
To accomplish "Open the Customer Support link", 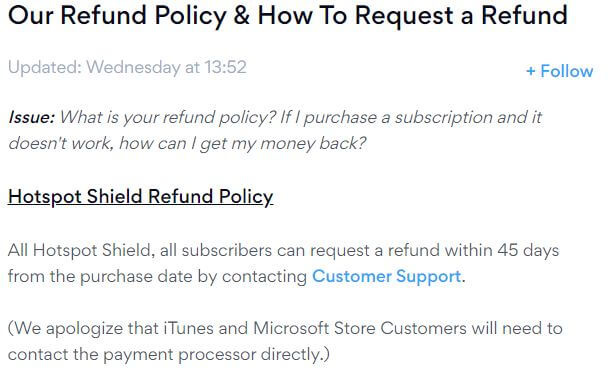I will 386,276.
